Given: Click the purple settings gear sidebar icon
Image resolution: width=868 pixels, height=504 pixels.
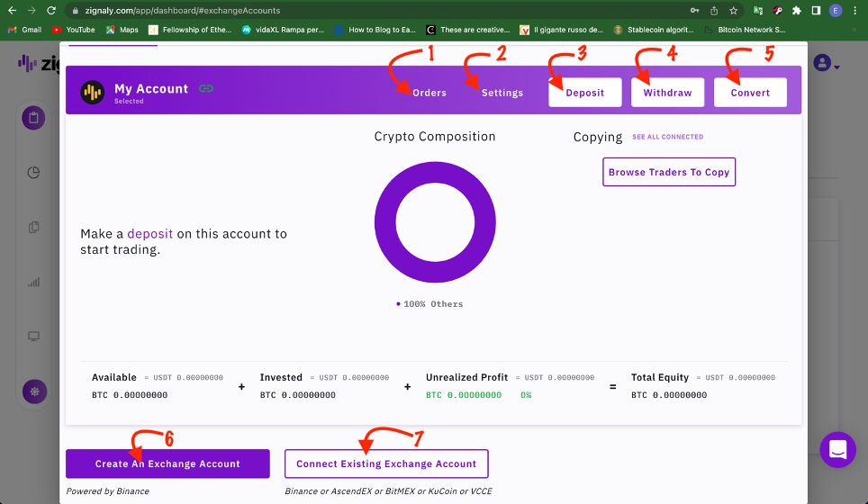Looking at the screenshot, I should [34, 391].
